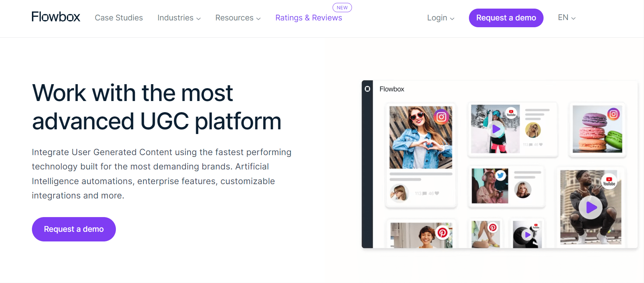
Task: Click Twitter bird icon on gamer photo
Action: 500,175
